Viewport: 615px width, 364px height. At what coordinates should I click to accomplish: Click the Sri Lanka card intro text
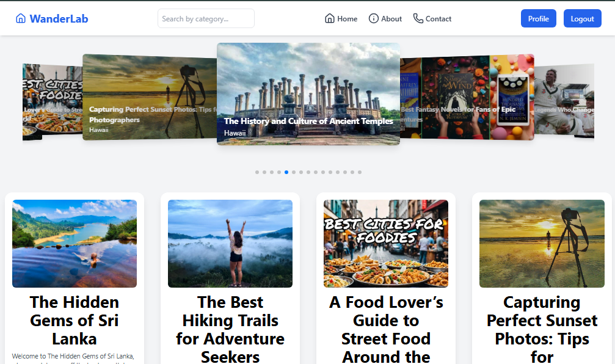(73, 358)
